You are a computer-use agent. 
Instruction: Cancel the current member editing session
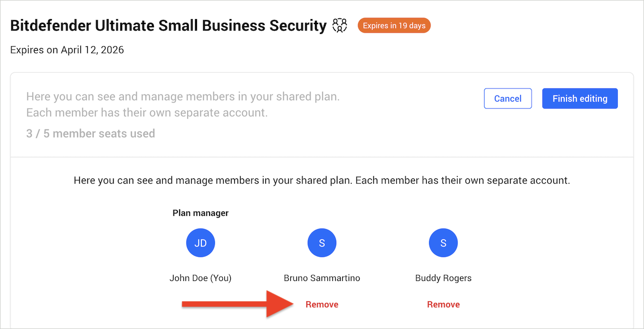point(508,98)
